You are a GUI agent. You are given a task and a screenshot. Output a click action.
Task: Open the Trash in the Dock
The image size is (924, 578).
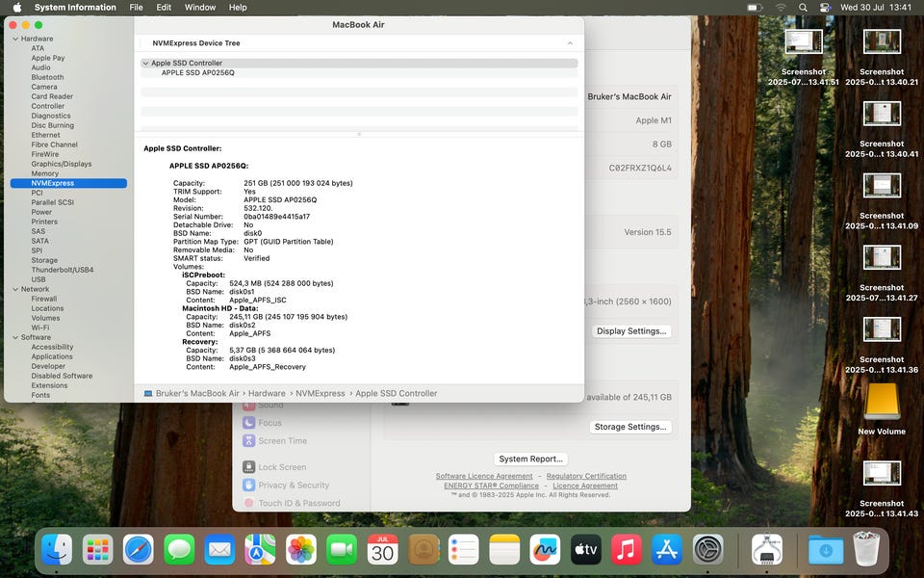tap(866, 549)
